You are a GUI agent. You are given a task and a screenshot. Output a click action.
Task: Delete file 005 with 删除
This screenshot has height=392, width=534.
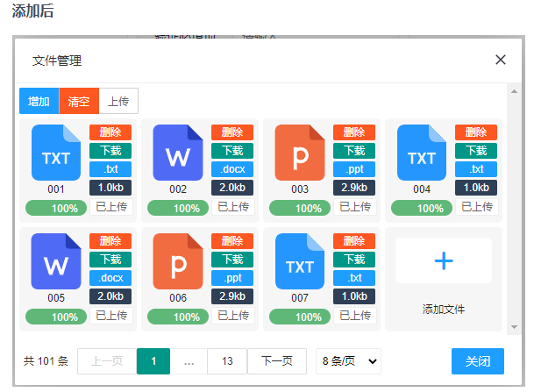(110, 241)
